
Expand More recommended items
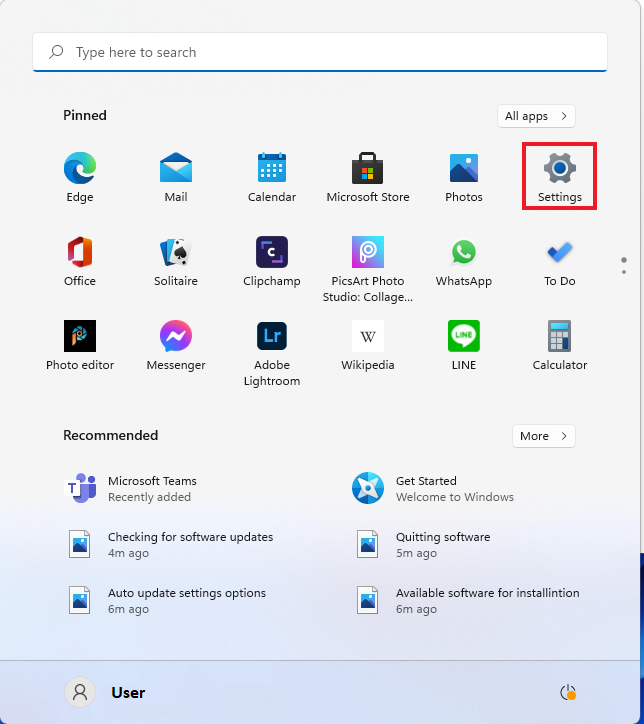click(x=544, y=436)
